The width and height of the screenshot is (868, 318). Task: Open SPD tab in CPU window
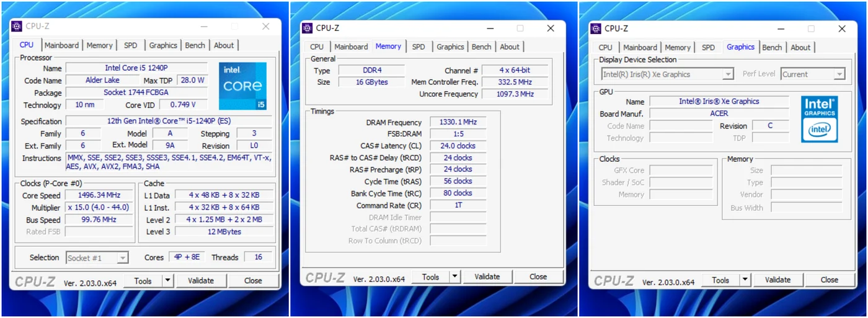[x=130, y=45]
